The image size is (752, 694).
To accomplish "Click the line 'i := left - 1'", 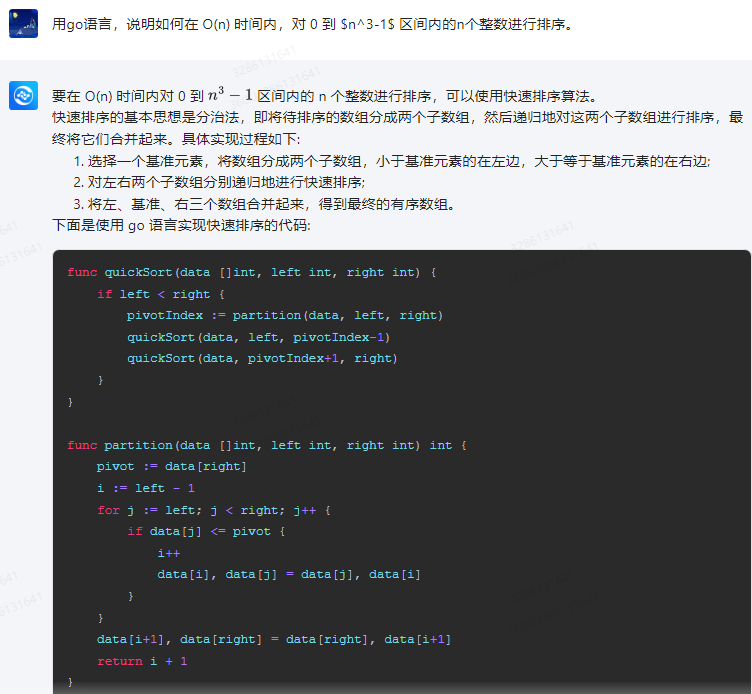I will pyautogui.click(x=146, y=488).
